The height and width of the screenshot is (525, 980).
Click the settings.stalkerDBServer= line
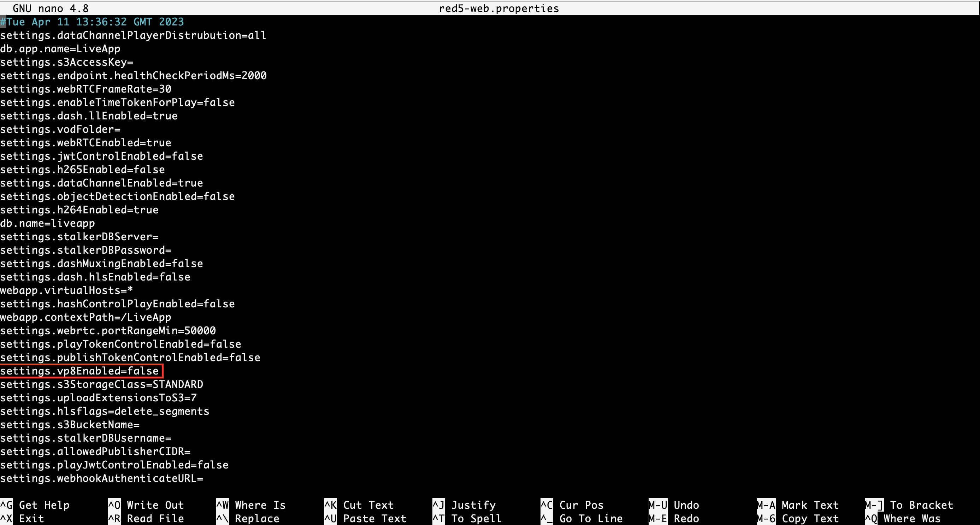point(79,237)
